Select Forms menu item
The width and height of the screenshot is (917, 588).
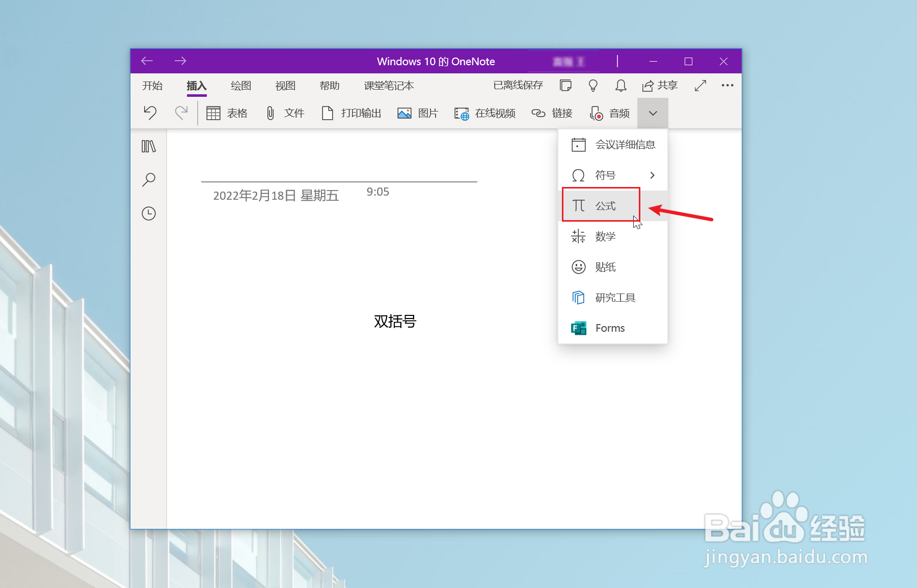613,328
